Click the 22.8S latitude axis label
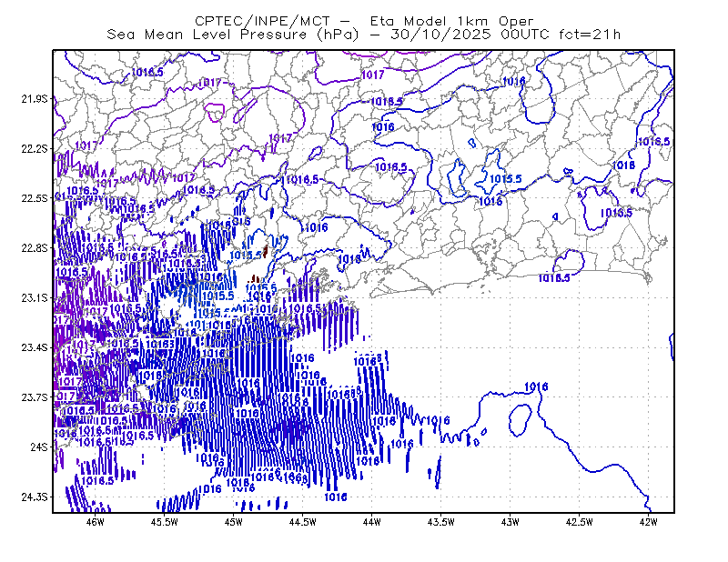The width and height of the screenshot is (728, 562). pyautogui.click(x=35, y=248)
